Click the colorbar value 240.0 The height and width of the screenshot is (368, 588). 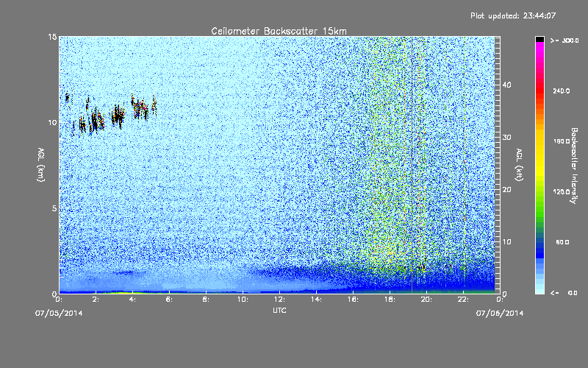point(562,91)
